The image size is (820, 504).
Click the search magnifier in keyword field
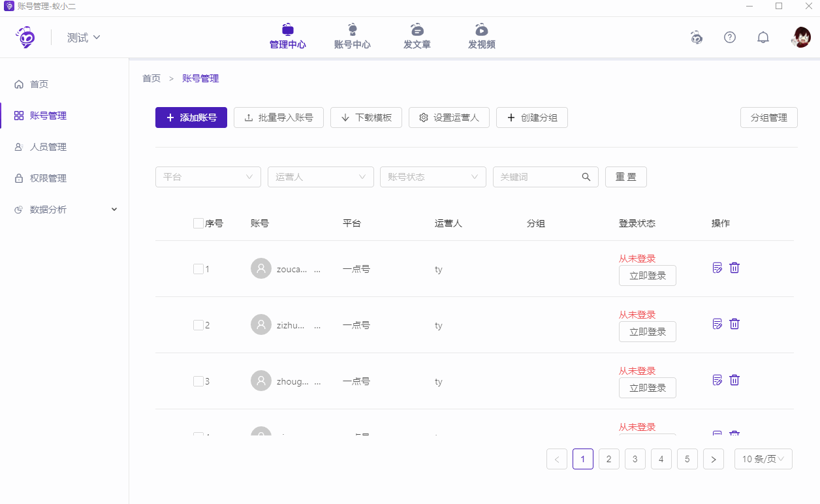click(x=586, y=177)
